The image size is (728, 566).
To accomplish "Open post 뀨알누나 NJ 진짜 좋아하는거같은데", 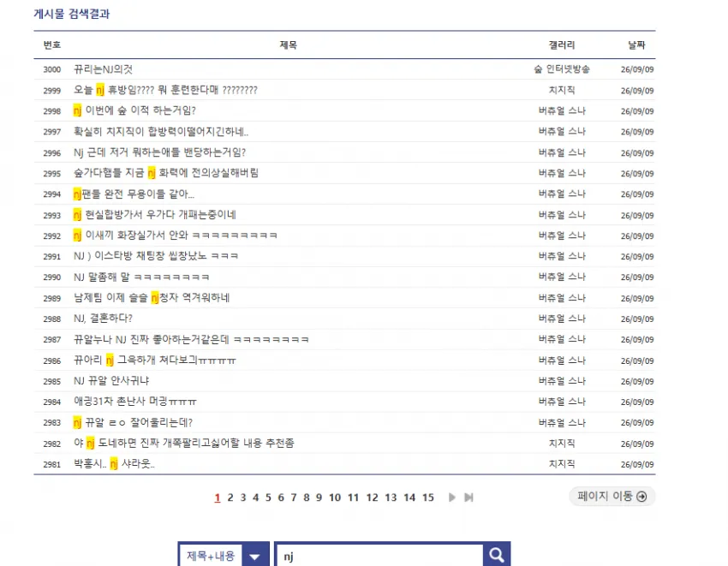I will point(191,339).
